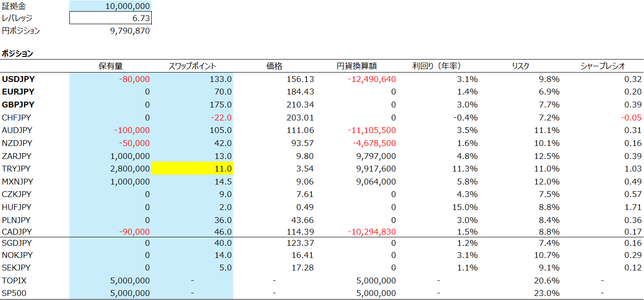The image size is (644, 300).
Task: Select the シャープレシオ column header
Action: point(602,66)
